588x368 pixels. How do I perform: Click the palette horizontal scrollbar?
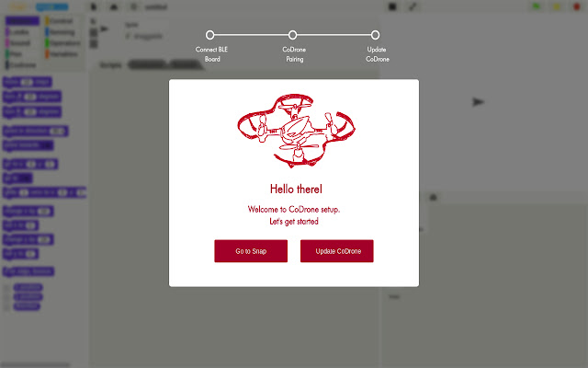[36, 364]
